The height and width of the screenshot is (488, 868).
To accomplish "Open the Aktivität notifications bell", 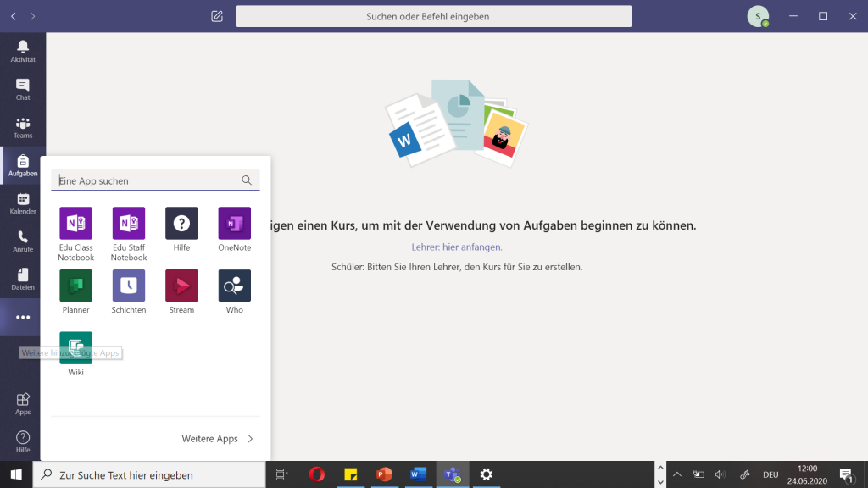I will [23, 52].
